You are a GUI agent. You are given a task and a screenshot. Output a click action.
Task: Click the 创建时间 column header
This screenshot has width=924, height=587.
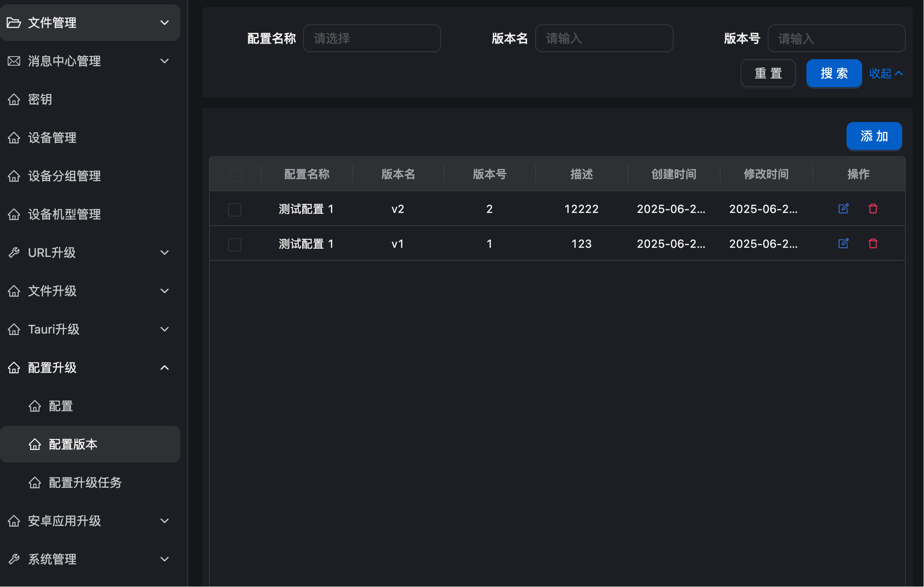(674, 174)
